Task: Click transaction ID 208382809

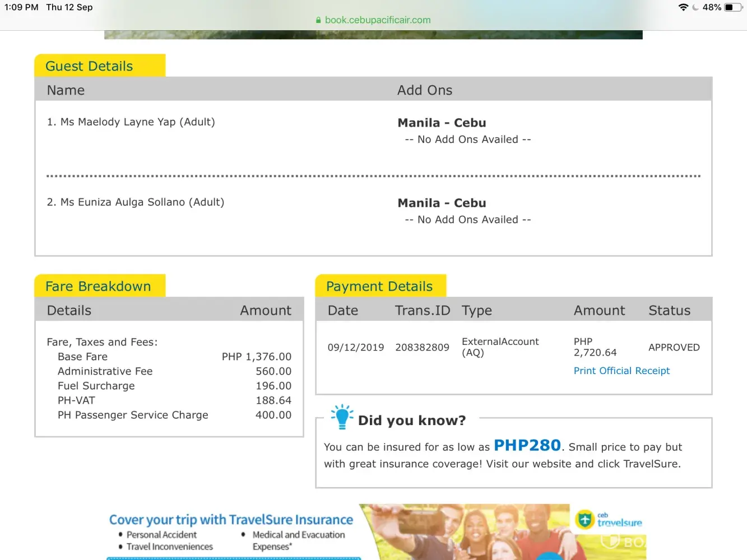Action: pyautogui.click(x=422, y=347)
